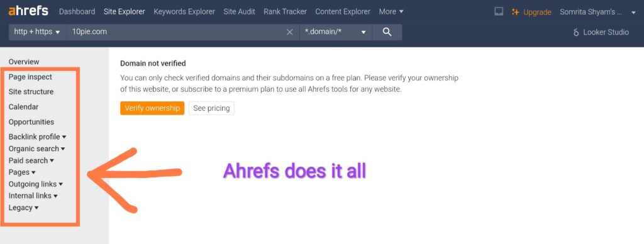Clear the domain field with the X icon
Image resolution: width=644 pixels, height=244 pixels.
[x=289, y=32]
